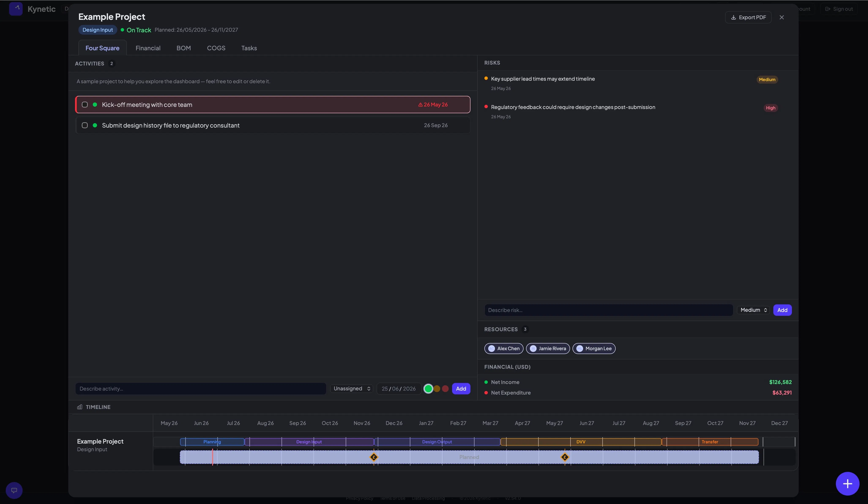Click the Timeline bar chart icon

click(x=79, y=407)
